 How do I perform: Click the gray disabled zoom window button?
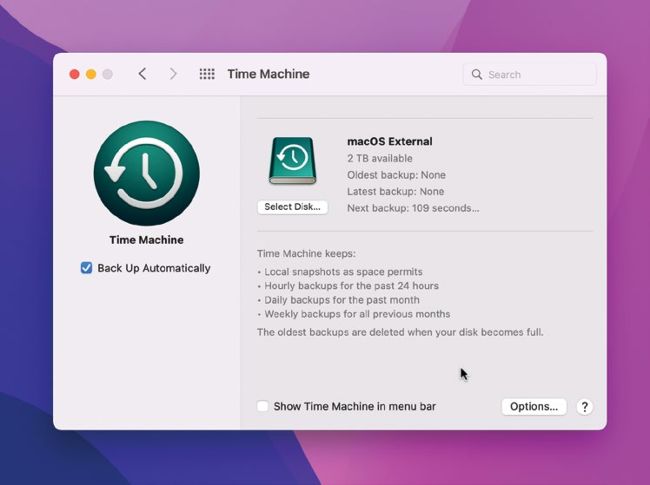tap(108, 74)
